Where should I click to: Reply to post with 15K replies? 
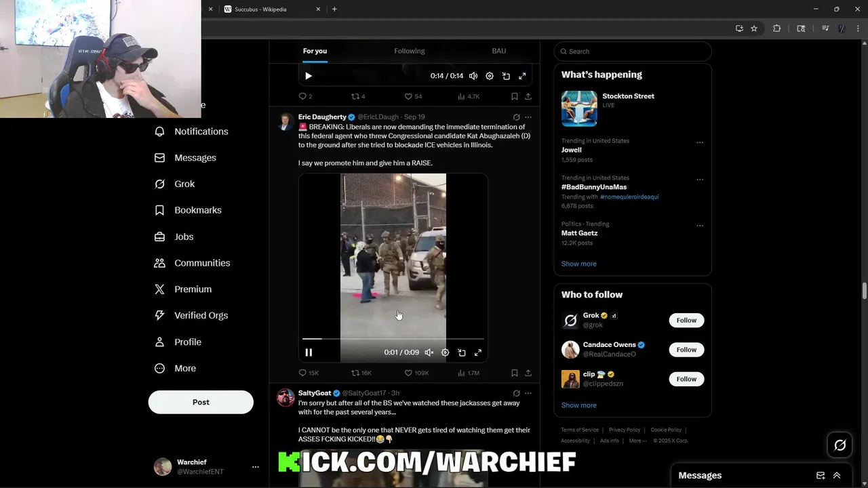[309, 373]
